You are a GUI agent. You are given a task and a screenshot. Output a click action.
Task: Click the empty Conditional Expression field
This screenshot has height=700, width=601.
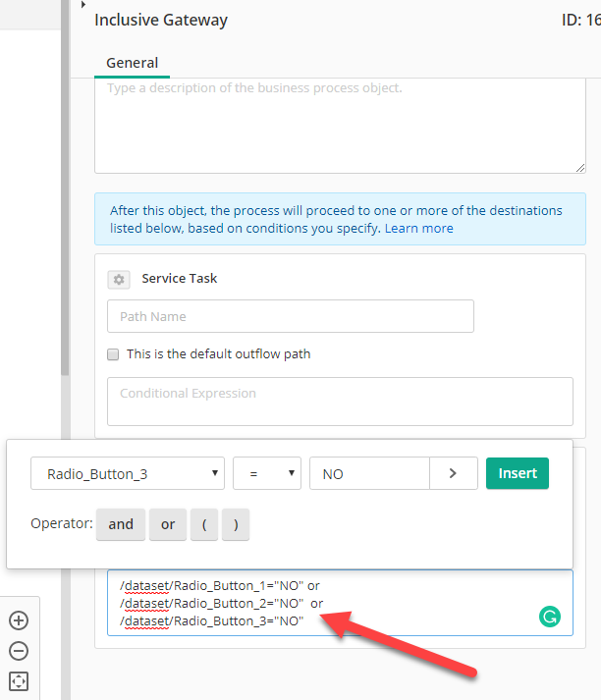click(340, 402)
